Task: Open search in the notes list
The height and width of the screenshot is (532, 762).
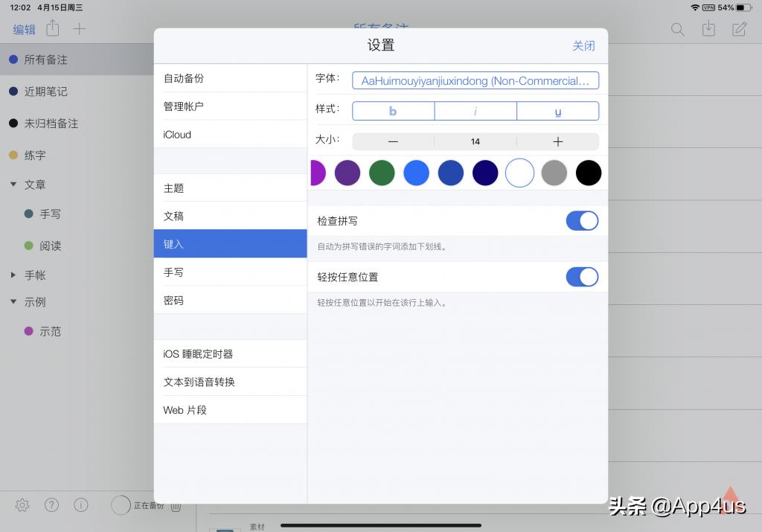Action: 677,29
